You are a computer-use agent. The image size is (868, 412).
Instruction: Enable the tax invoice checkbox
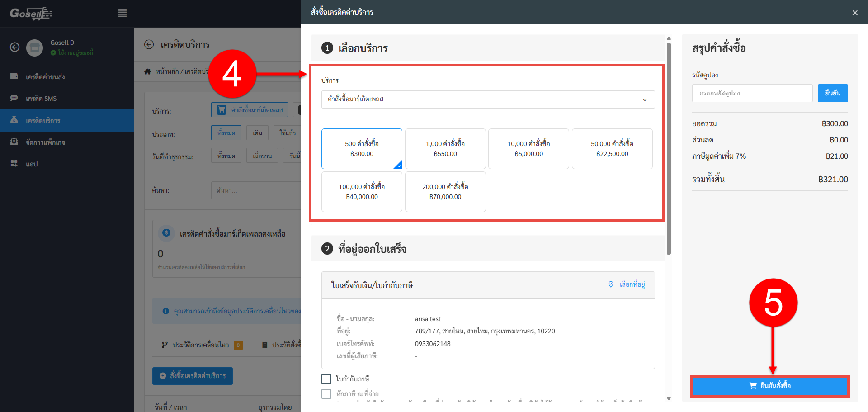(x=326, y=379)
